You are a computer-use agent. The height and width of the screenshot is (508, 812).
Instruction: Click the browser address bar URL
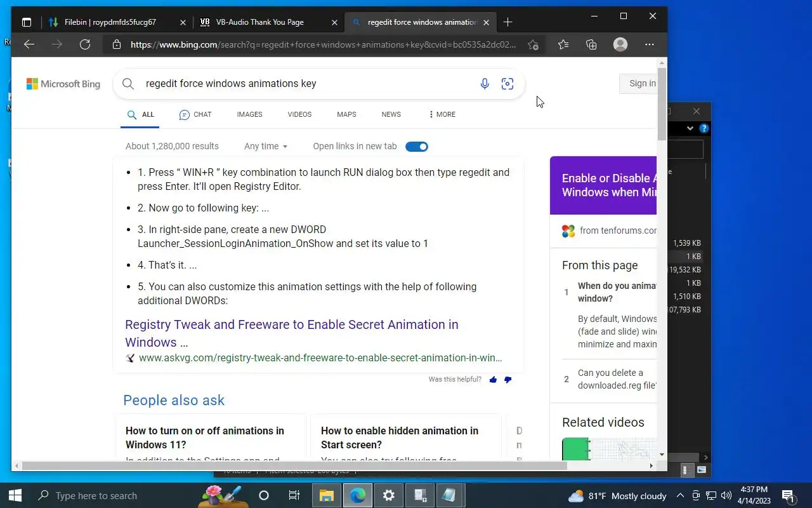click(x=324, y=44)
